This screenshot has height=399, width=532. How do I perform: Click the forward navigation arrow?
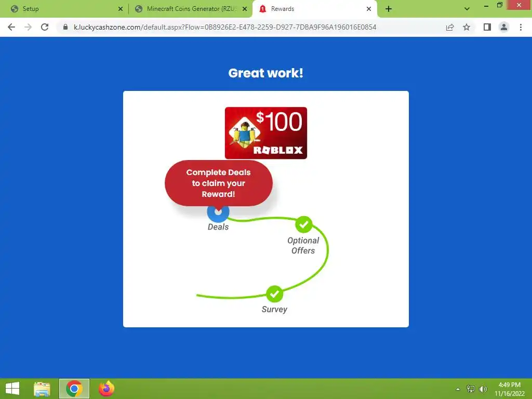pyautogui.click(x=28, y=27)
